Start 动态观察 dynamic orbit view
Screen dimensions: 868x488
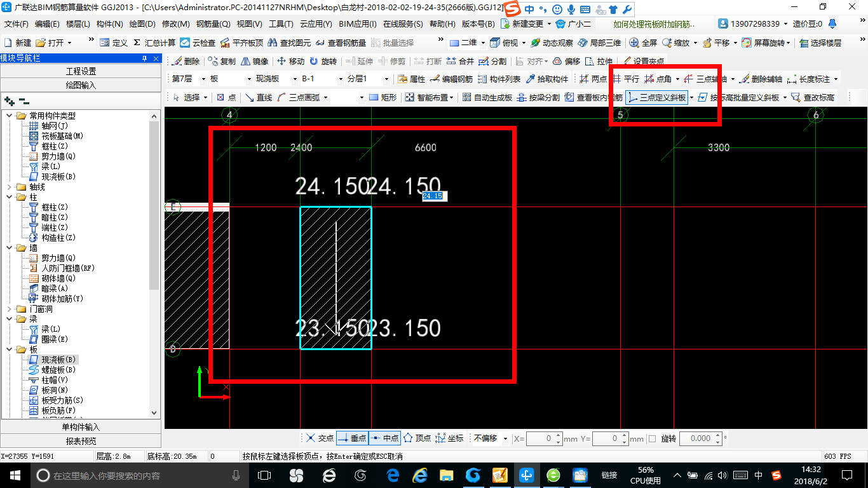pos(552,43)
